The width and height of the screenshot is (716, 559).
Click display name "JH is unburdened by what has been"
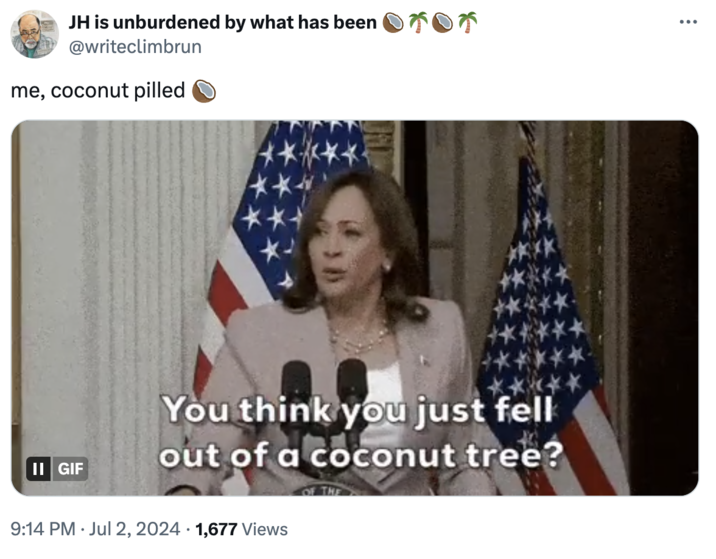[x=222, y=22]
